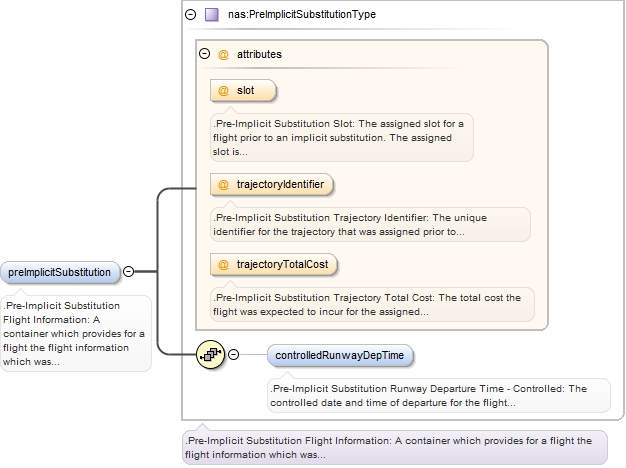Select the preImplicitSubstitution element node

click(60, 271)
